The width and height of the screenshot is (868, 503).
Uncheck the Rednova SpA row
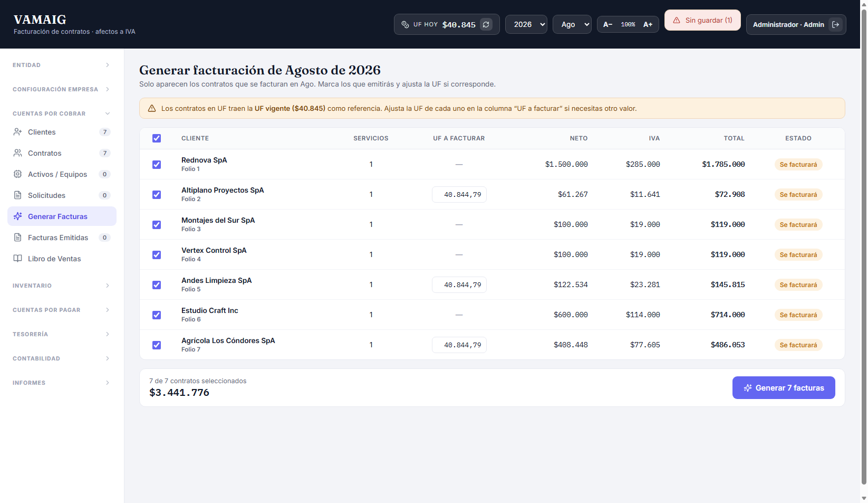(157, 165)
